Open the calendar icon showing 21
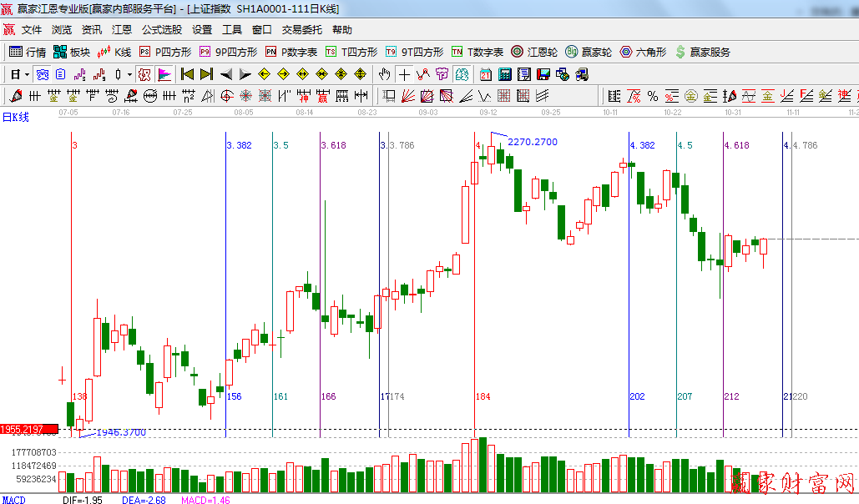Image resolution: width=859 pixels, height=504 pixels. tap(485, 74)
